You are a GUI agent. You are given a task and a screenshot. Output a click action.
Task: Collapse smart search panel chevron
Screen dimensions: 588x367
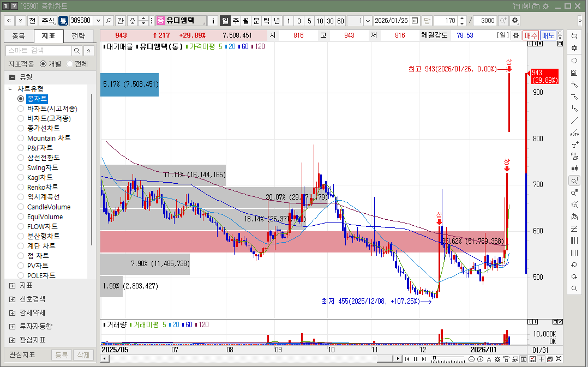tap(88, 51)
